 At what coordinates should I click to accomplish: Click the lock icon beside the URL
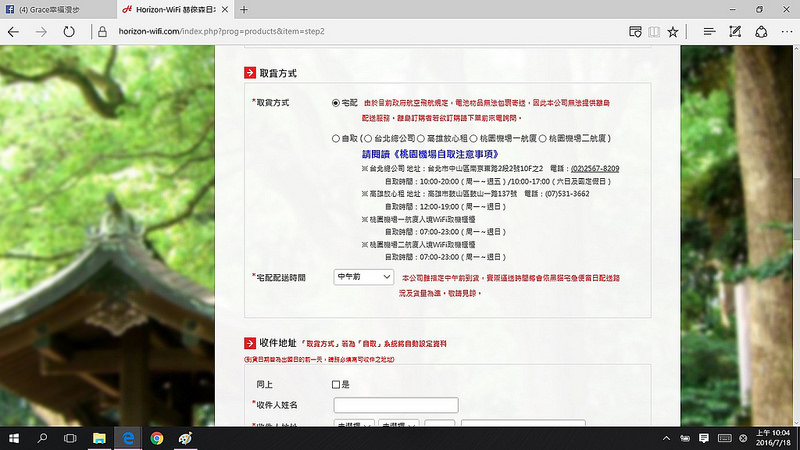[x=102, y=32]
